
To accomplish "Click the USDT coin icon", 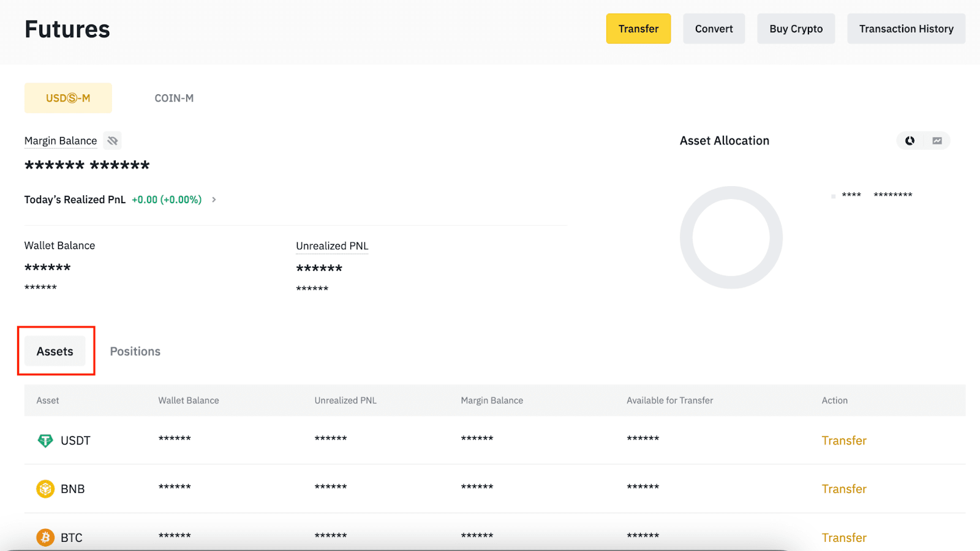I will [x=45, y=441].
